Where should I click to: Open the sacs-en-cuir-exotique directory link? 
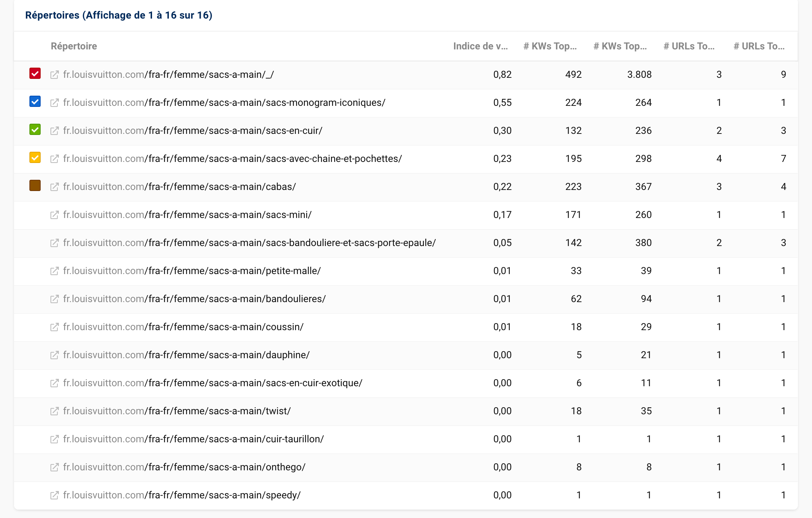(213, 383)
